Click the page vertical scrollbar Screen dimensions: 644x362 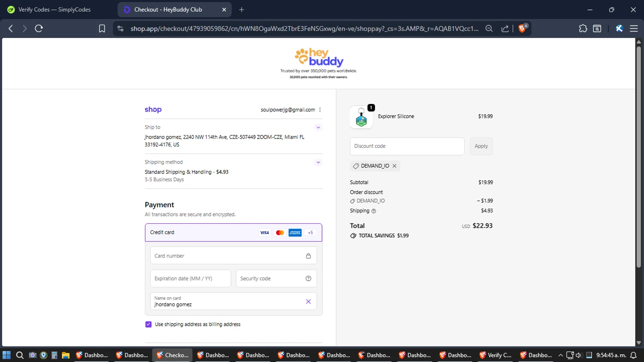point(638,157)
